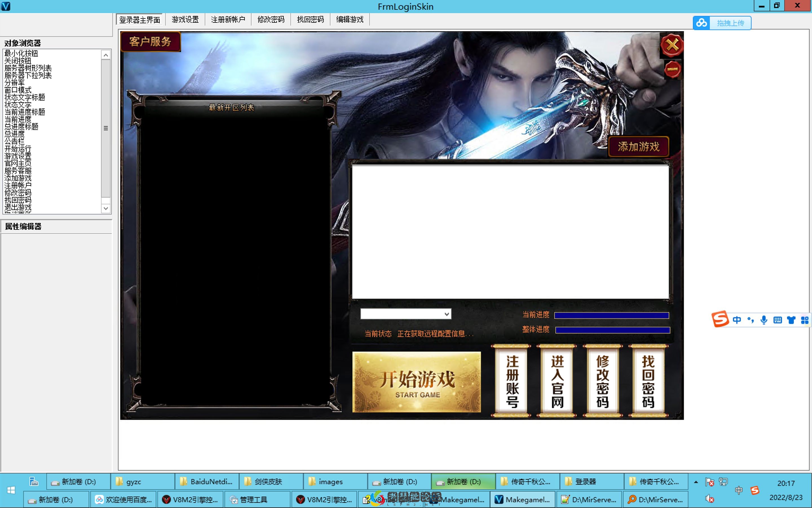Open the Sogou toolbox grid icon

pos(805,320)
